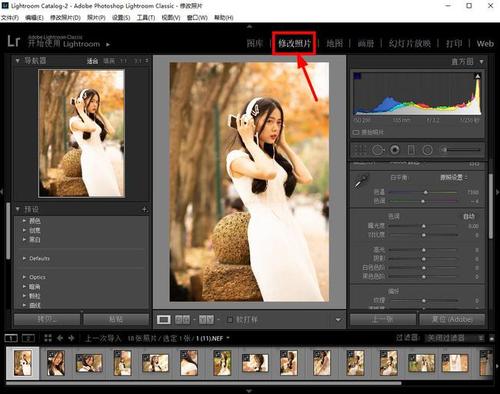This screenshot has height=394, width=500.
Task: Open the white balance 原照设置 dropdown
Action: pyautogui.click(x=454, y=177)
